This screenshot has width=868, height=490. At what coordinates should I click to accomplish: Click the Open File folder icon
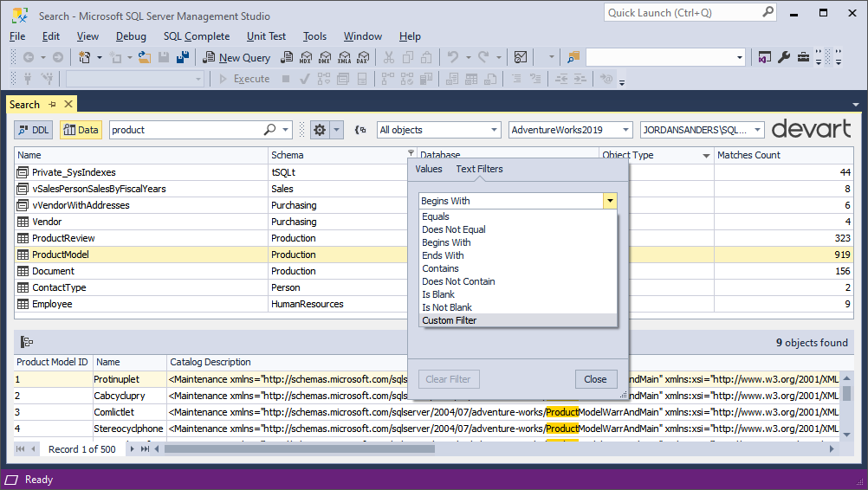pyautogui.click(x=145, y=57)
